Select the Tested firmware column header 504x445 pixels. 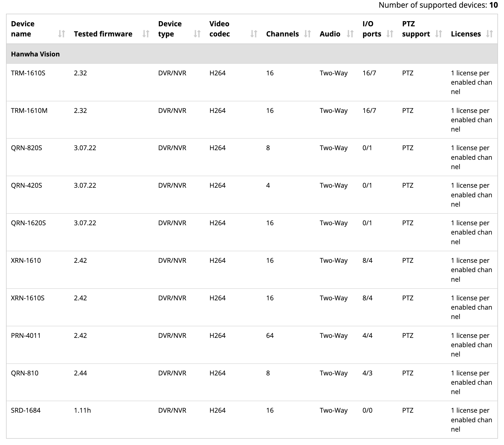tap(103, 34)
